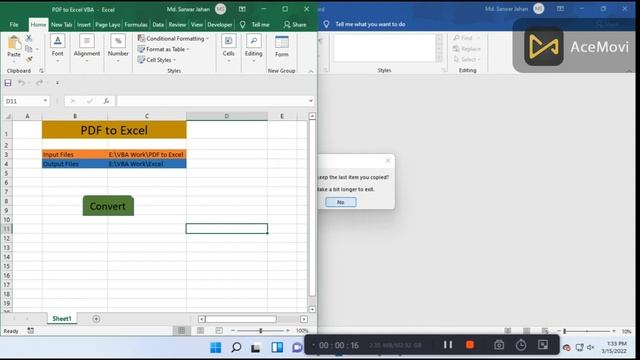Viewport: 640px width, 360px height.
Task: Collapse the Excel ribbon
Action: click(x=311, y=71)
